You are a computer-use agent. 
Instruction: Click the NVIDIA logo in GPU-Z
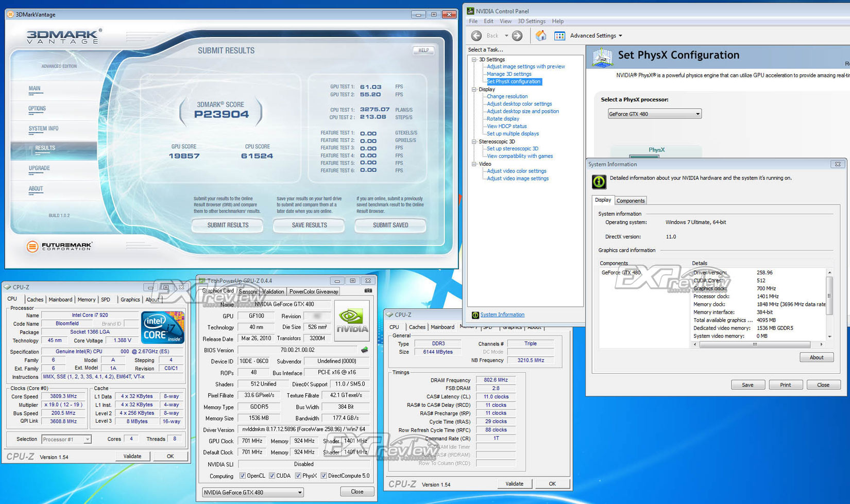point(352,321)
